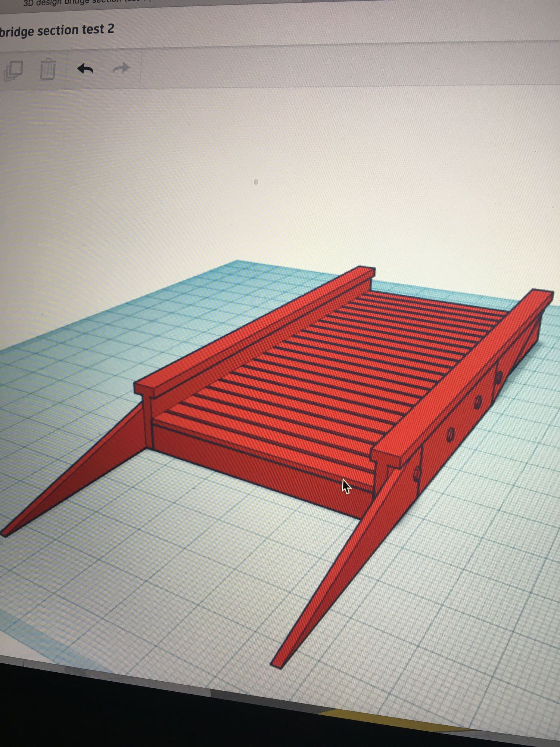Image resolution: width=560 pixels, height=747 pixels.
Task: Select the rearmost bolt on the right side panel
Action: [499, 377]
